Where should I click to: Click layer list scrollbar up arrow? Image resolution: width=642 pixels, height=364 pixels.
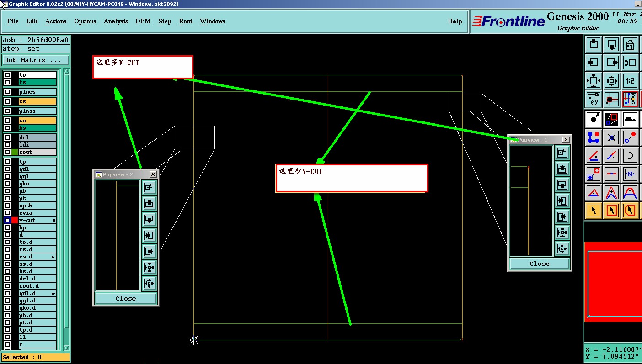pyautogui.click(x=66, y=72)
